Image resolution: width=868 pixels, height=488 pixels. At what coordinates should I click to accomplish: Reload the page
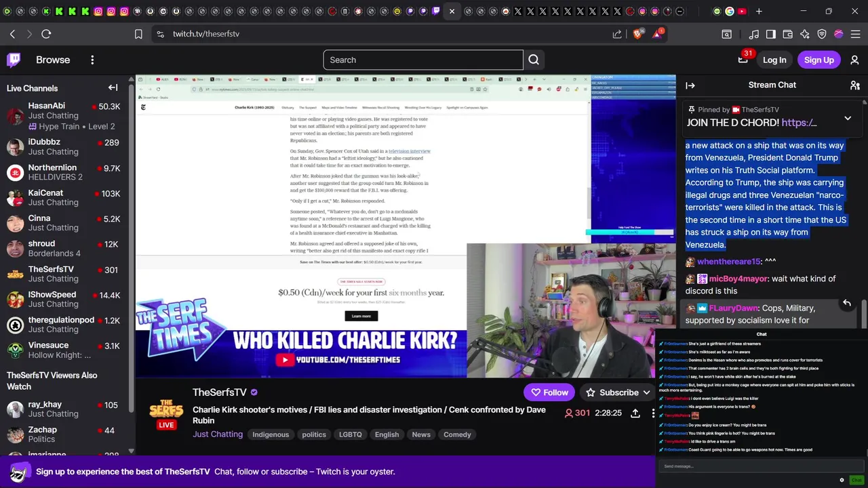(x=46, y=34)
